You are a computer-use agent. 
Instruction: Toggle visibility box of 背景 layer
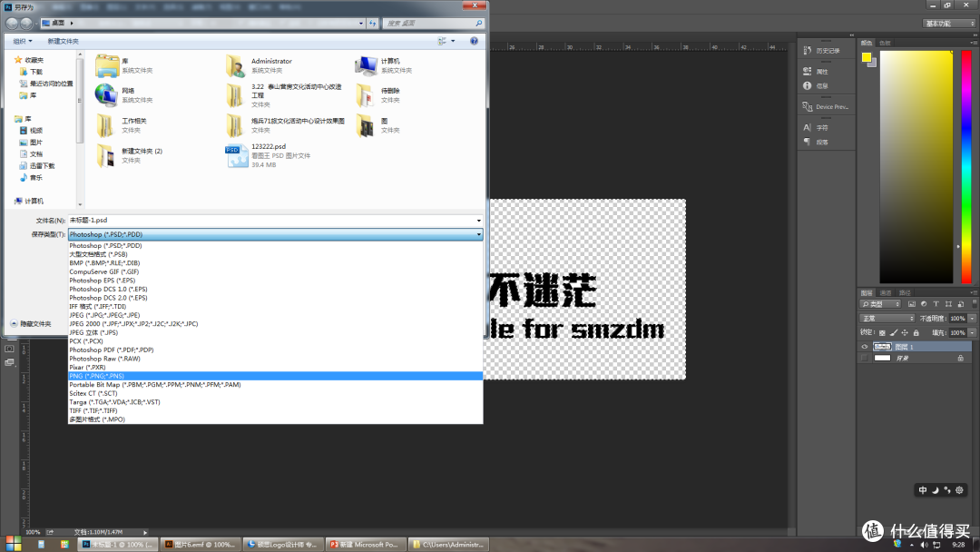pos(865,359)
